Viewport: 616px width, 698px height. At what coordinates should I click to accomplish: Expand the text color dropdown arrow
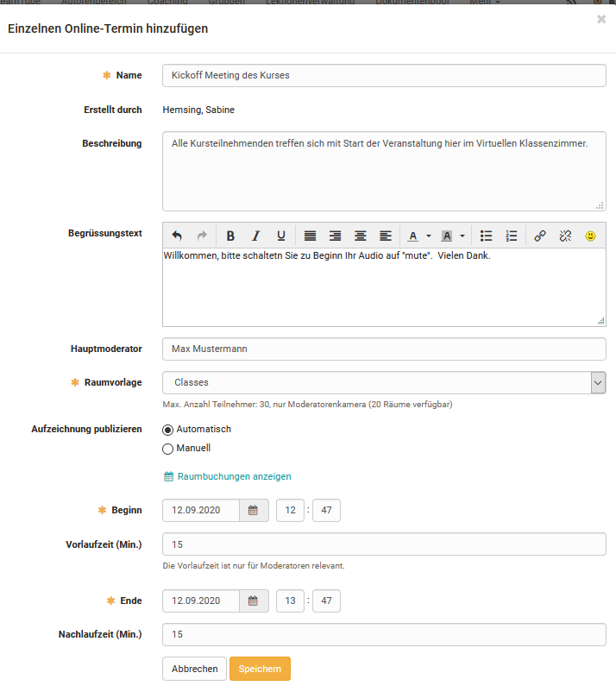click(429, 236)
